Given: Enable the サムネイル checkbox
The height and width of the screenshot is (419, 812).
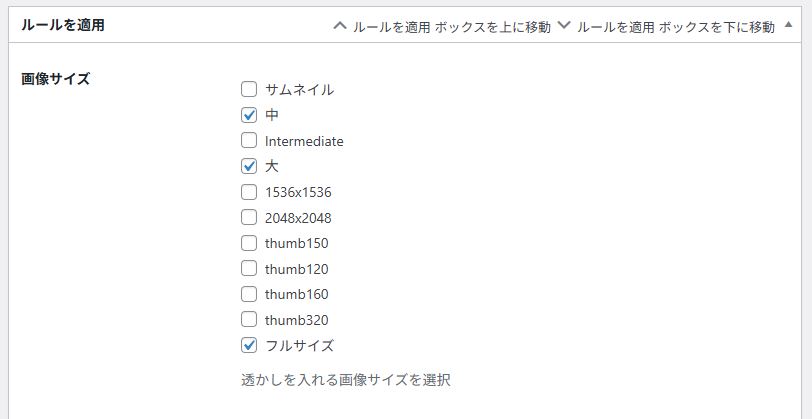Looking at the screenshot, I should [x=249, y=89].
